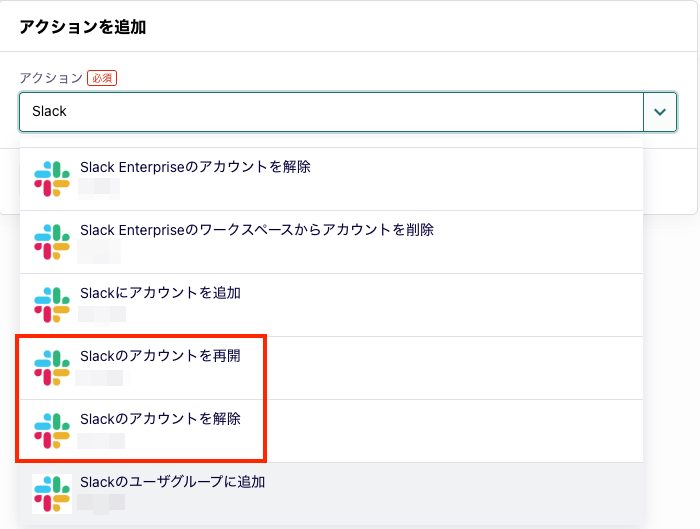Collapse the action dropdown with chevron arrow
The image size is (700, 529).
click(x=660, y=112)
